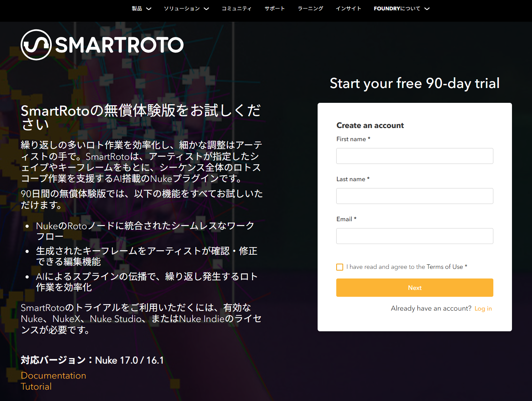Expand the ソリューション dropdown chevron

coord(206,9)
